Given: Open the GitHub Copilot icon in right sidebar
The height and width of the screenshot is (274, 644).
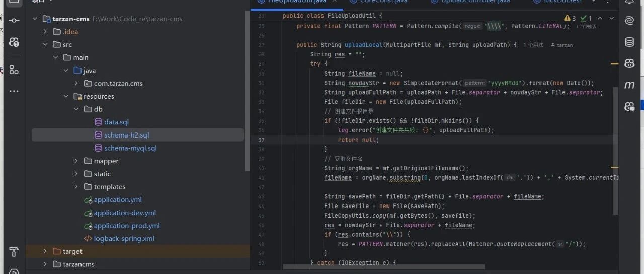Looking at the screenshot, I should click(x=629, y=63).
